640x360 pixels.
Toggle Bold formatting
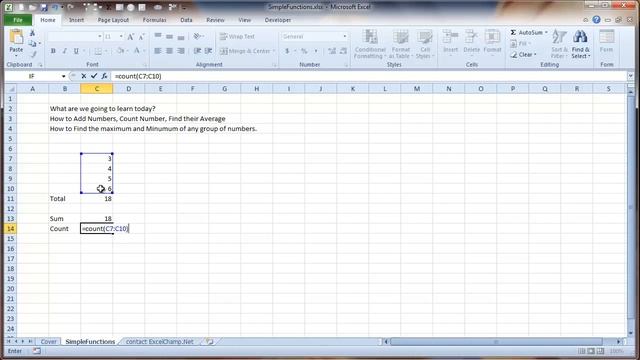[53, 51]
